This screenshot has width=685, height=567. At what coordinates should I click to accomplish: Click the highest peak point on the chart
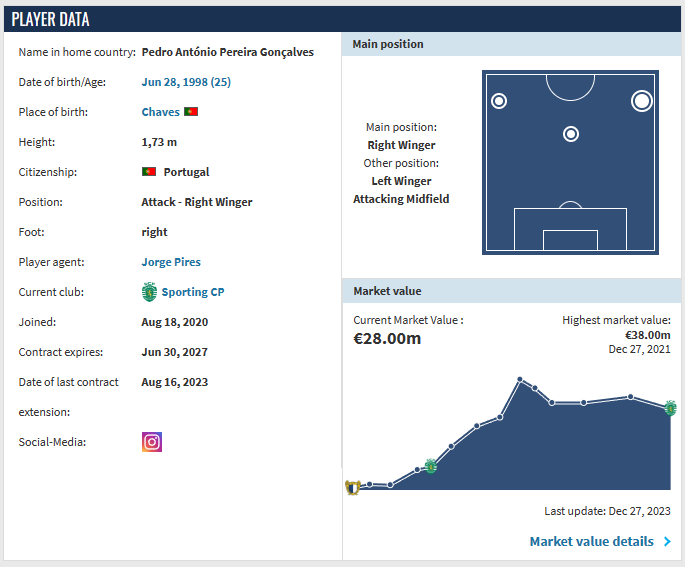pos(520,379)
